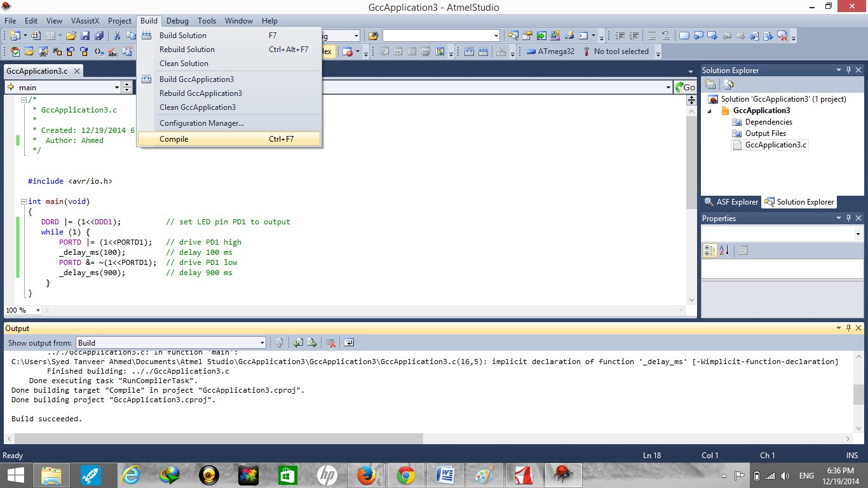The width and height of the screenshot is (868, 488).
Task: Click the Add New Item icon
Action: pyautogui.click(x=36, y=36)
